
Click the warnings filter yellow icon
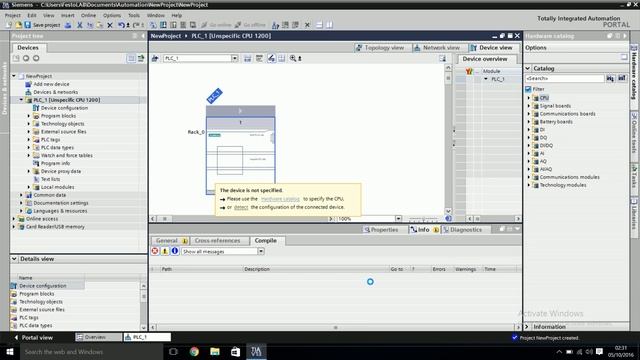[165, 251]
